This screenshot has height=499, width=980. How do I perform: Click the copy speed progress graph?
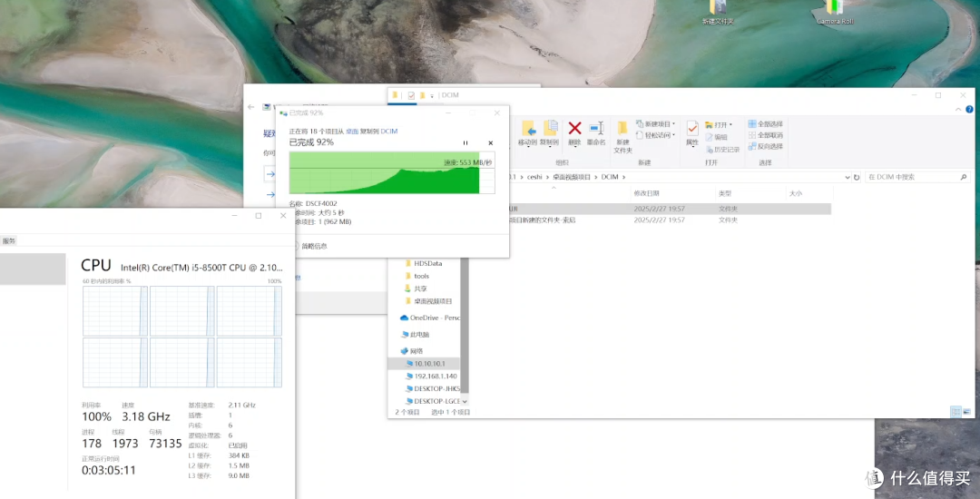392,172
